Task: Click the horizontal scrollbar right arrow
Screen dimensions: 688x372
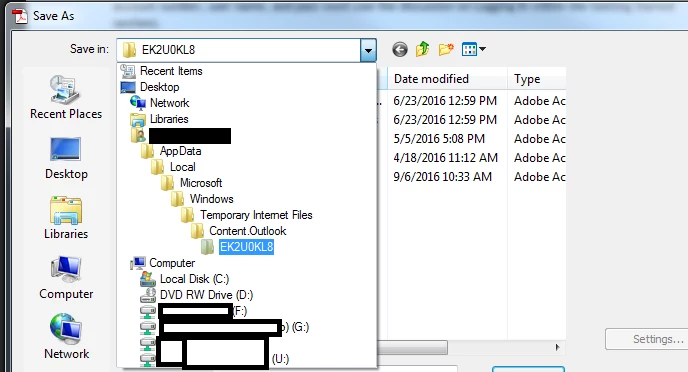Action: tap(557, 347)
